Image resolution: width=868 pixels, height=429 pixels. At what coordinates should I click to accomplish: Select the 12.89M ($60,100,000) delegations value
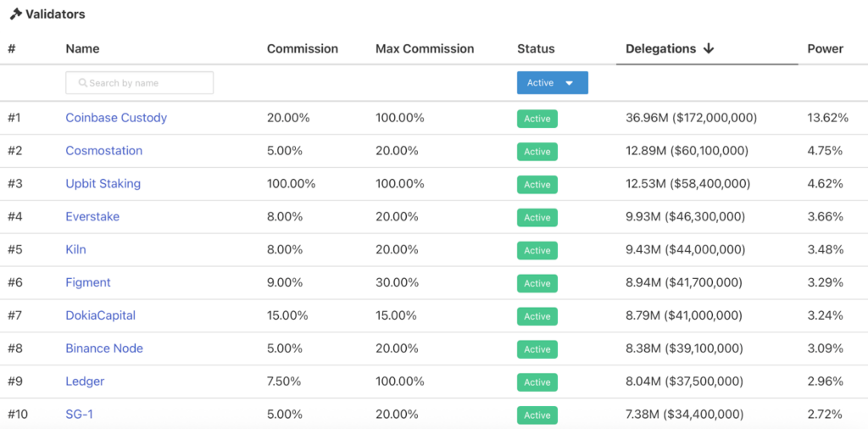(x=687, y=151)
